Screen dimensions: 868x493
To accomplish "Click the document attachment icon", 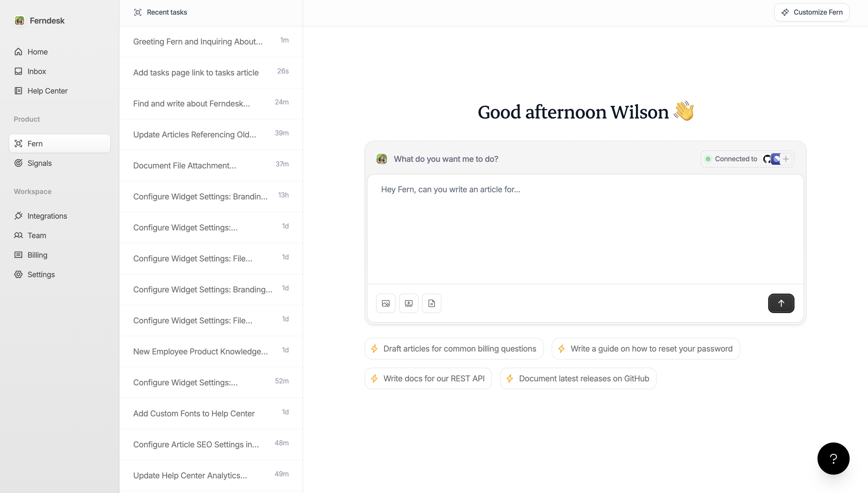I will tap(431, 303).
